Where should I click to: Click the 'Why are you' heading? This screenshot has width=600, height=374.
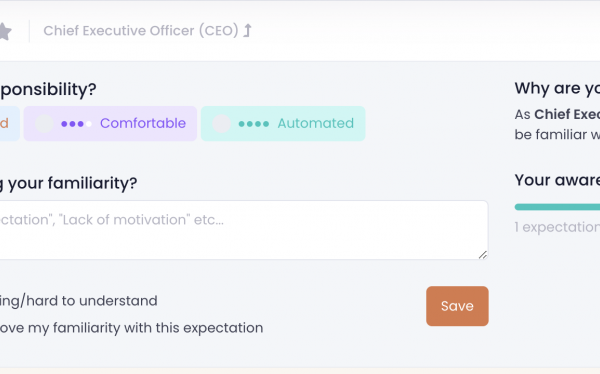(557, 88)
